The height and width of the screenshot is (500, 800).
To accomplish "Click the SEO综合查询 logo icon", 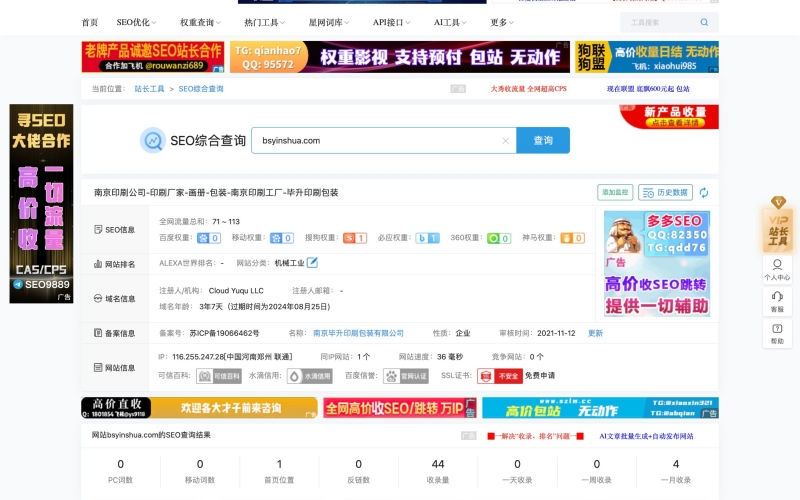I will point(153,140).
